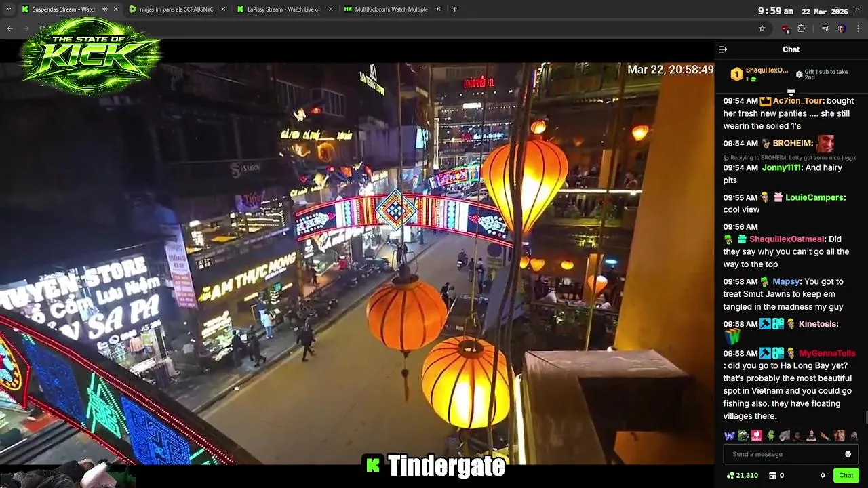Click Kinetosis's green cube emote

click(732, 337)
